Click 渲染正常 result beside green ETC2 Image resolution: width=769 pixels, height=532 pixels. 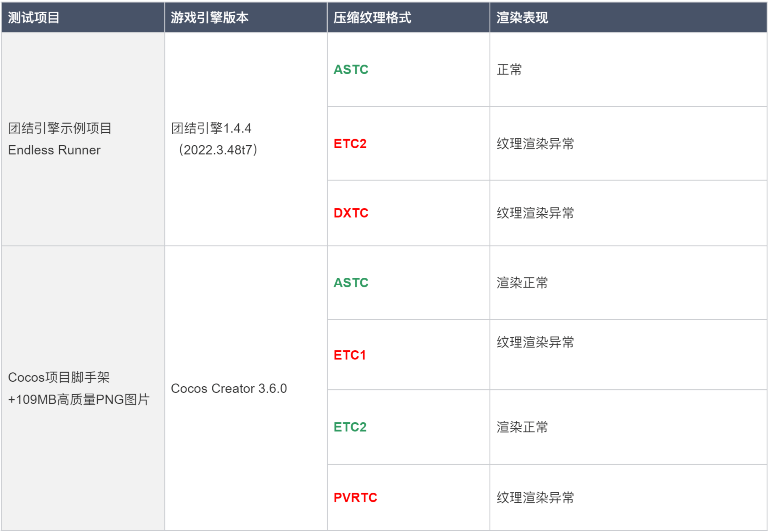click(522, 427)
